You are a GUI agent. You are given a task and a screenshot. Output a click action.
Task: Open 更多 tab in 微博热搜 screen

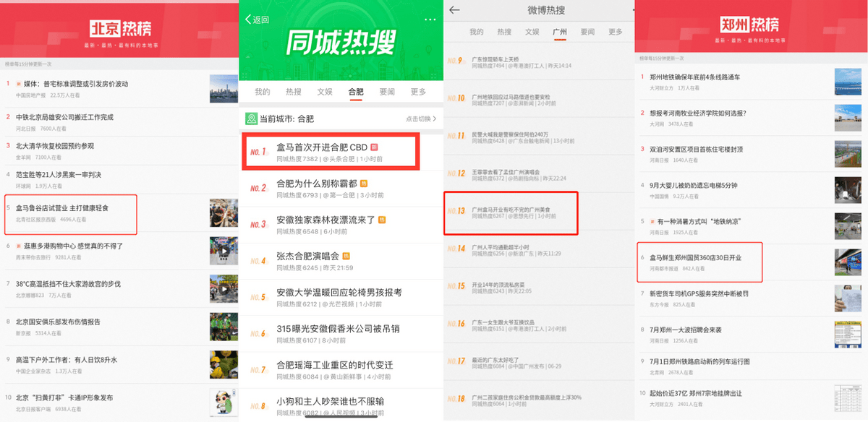point(615,32)
